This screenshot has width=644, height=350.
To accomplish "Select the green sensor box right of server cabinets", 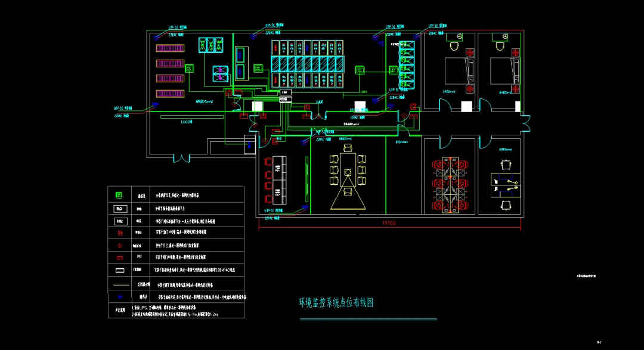I will (x=360, y=70).
